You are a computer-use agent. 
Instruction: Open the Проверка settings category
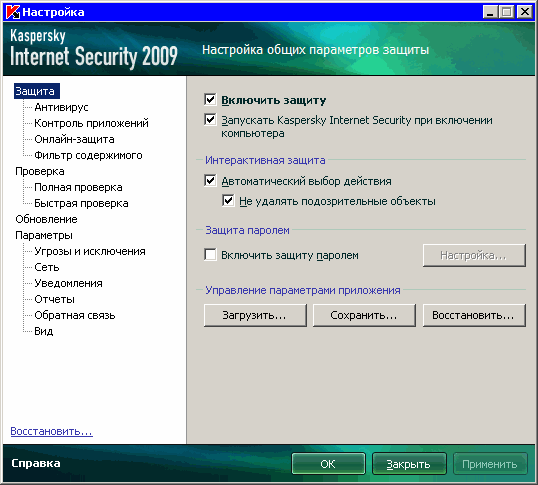coord(40,171)
